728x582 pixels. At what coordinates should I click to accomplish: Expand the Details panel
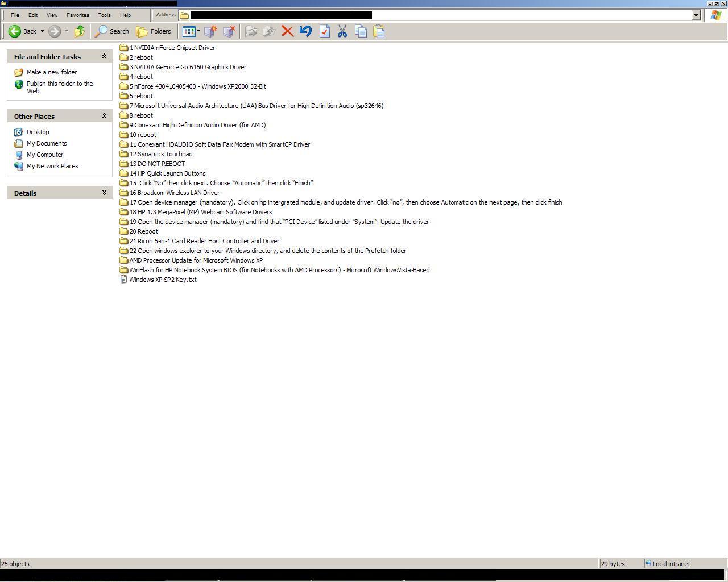tap(104, 193)
